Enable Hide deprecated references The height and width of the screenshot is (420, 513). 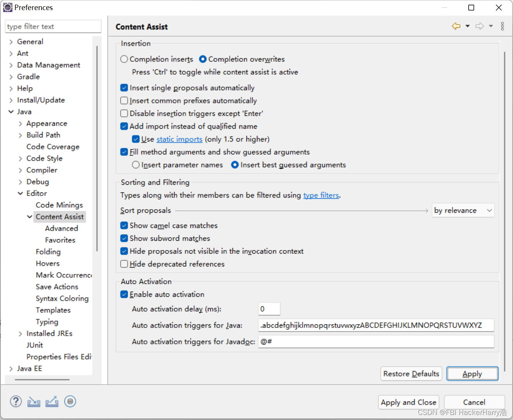tap(124, 264)
